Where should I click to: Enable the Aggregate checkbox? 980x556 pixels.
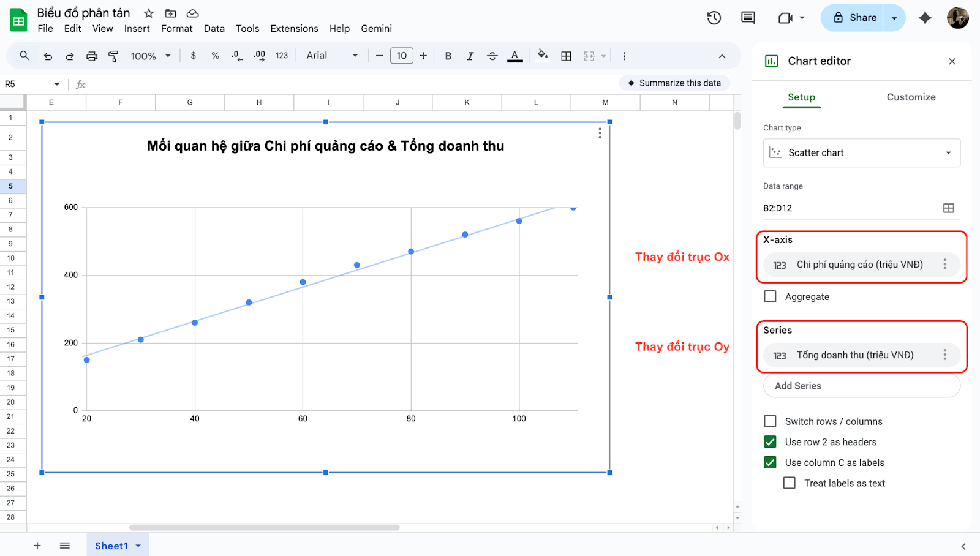coord(770,296)
